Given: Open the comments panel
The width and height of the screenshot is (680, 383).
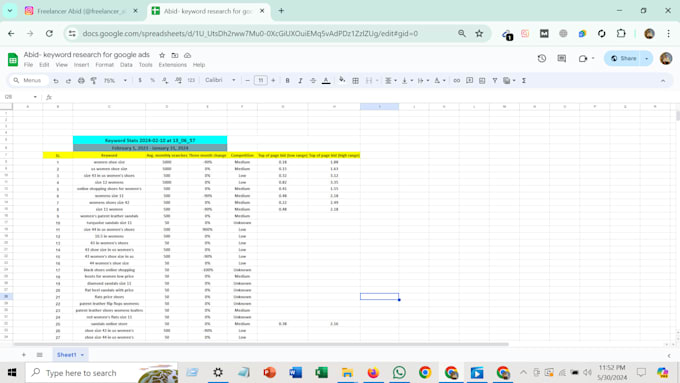Looking at the screenshot, I should point(562,59).
